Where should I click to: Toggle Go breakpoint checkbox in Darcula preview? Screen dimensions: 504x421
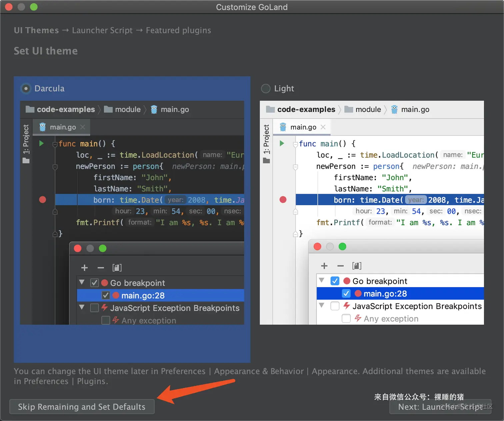[95, 283]
